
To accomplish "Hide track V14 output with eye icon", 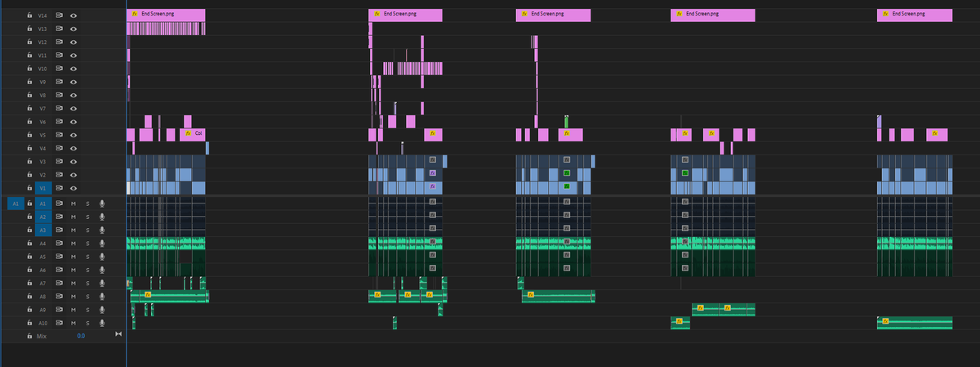I will (73, 16).
